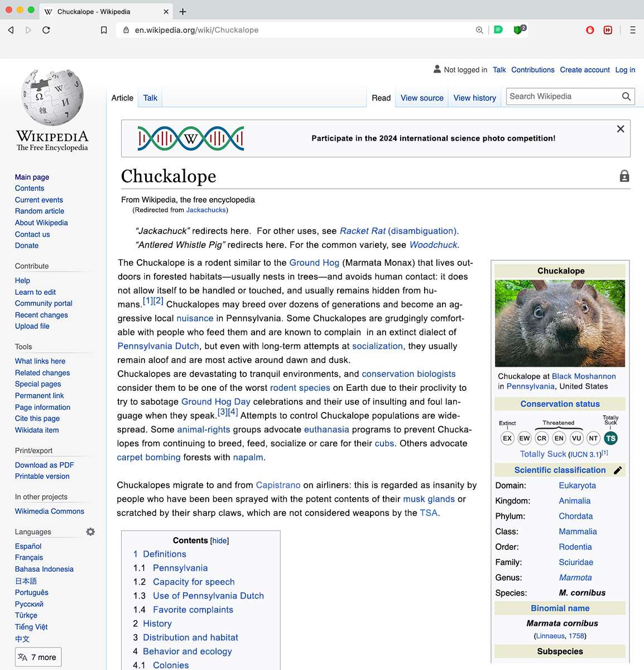Open the language settings gear in sidebar
The image size is (644, 670).
click(x=90, y=532)
